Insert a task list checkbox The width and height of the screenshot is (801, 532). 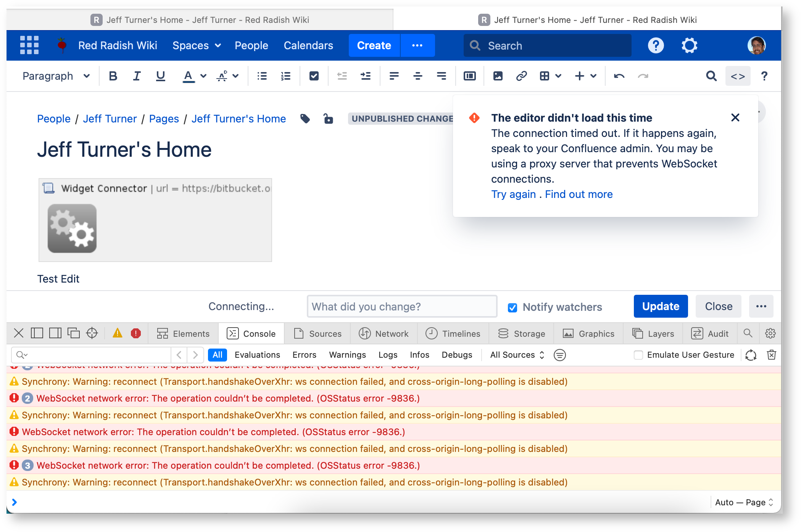tap(314, 76)
